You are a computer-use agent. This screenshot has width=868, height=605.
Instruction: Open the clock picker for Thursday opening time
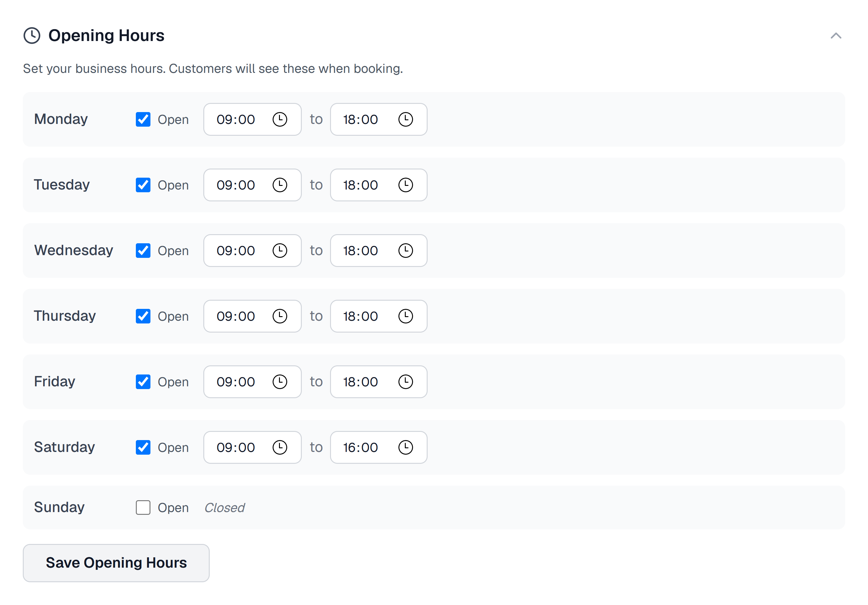pyautogui.click(x=280, y=316)
